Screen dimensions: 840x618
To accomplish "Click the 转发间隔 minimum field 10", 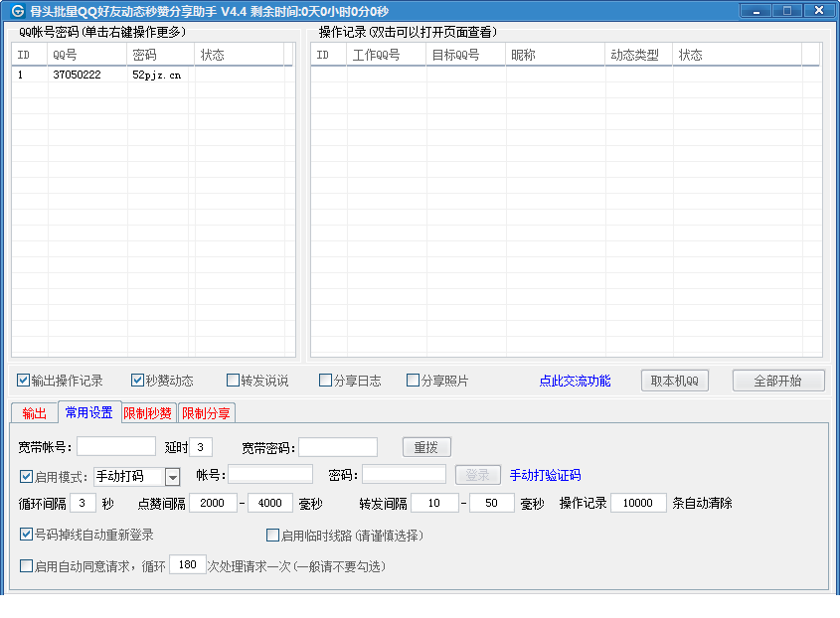I will [434, 503].
